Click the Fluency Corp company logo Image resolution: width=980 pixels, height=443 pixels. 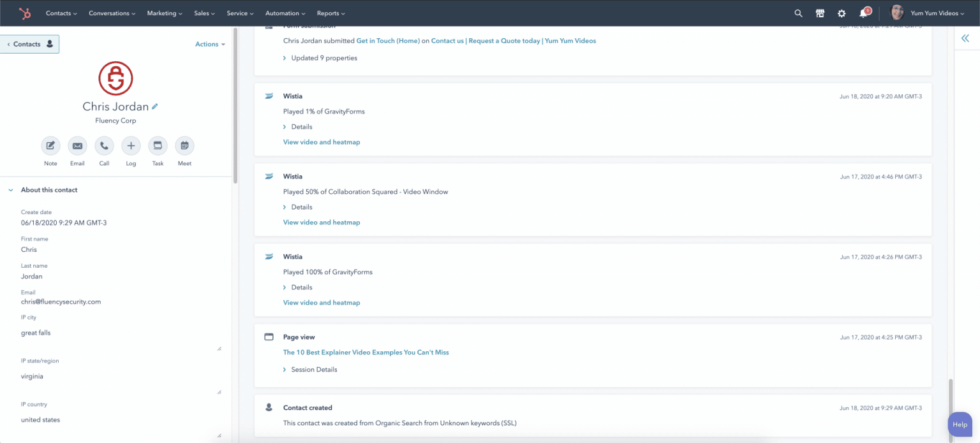point(115,78)
